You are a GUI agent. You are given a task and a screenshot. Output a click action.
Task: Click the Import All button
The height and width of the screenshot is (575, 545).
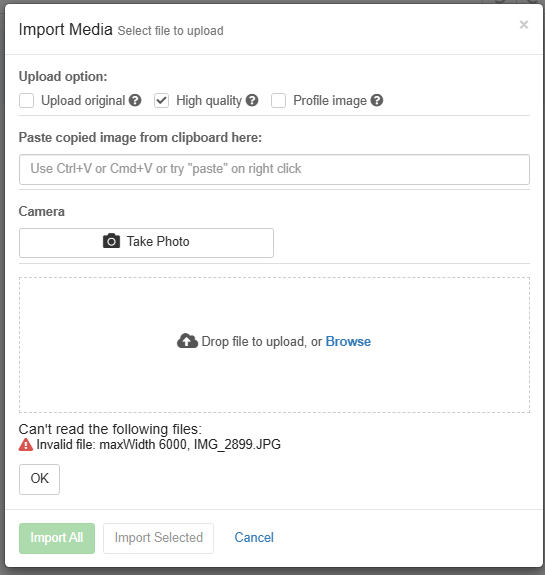57,538
